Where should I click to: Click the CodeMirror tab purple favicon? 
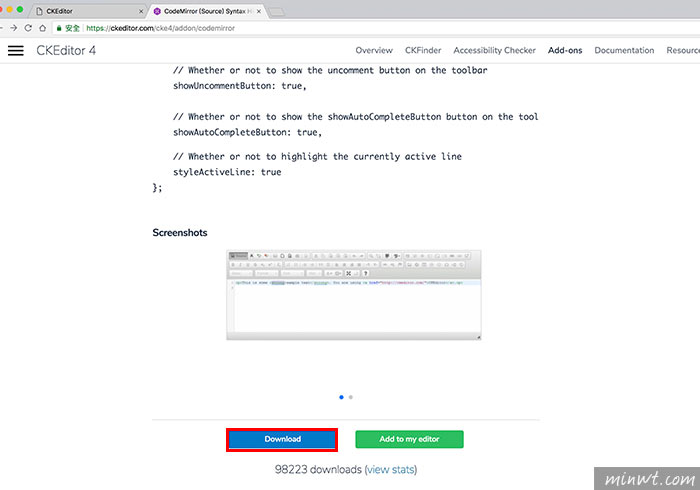click(157, 11)
